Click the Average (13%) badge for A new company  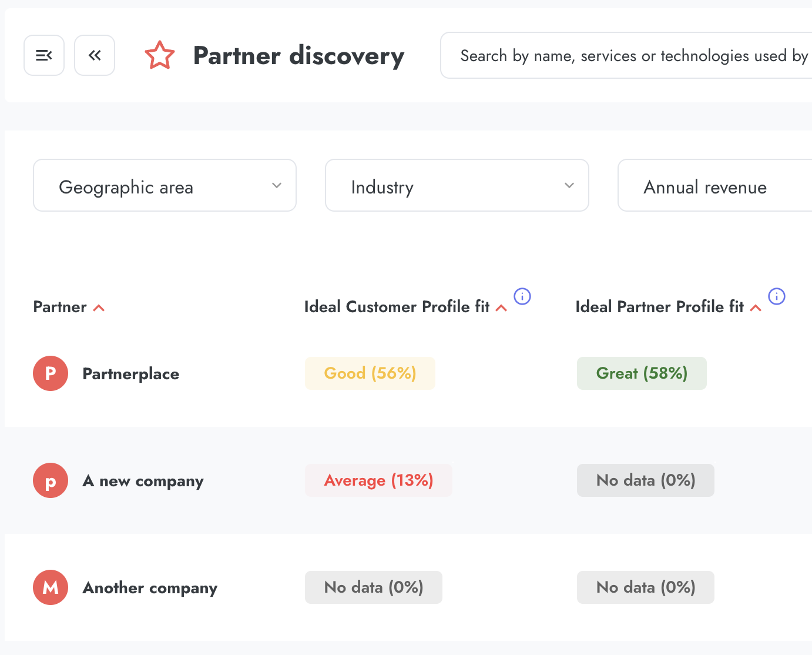tap(378, 480)
